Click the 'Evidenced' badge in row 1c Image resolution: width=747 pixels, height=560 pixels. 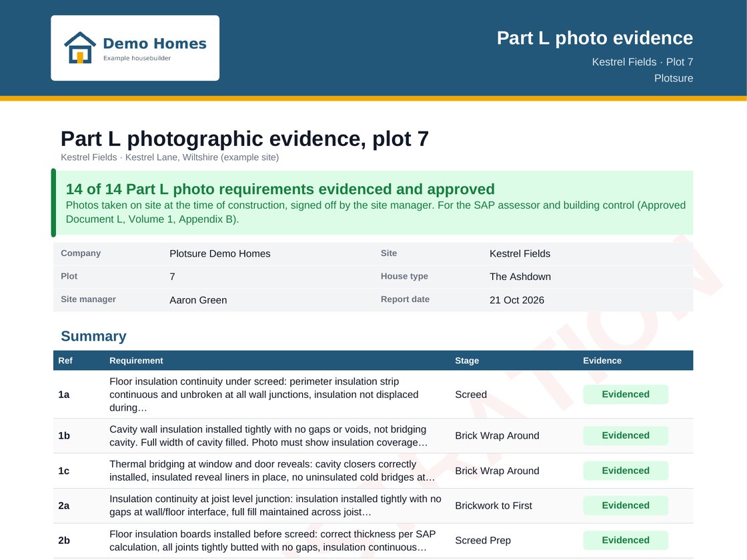(625, 471)
